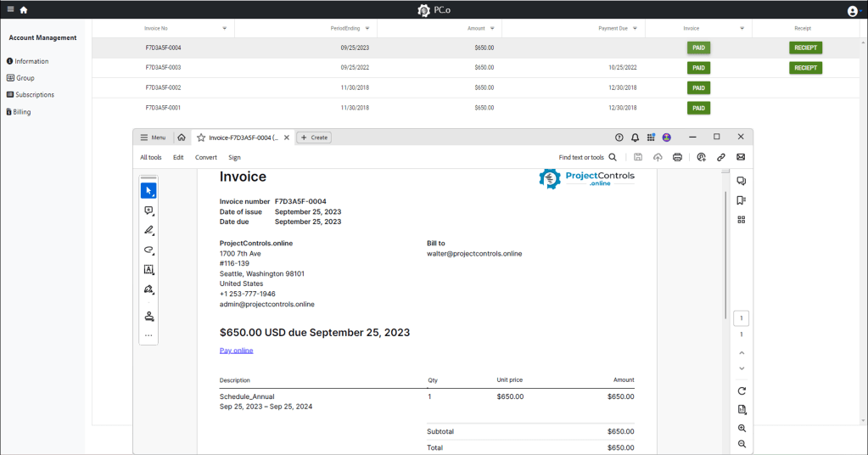The image size is (868, 455).
Task: Toggle the hamburger navigation menu in PC.o
Action: 10,9
